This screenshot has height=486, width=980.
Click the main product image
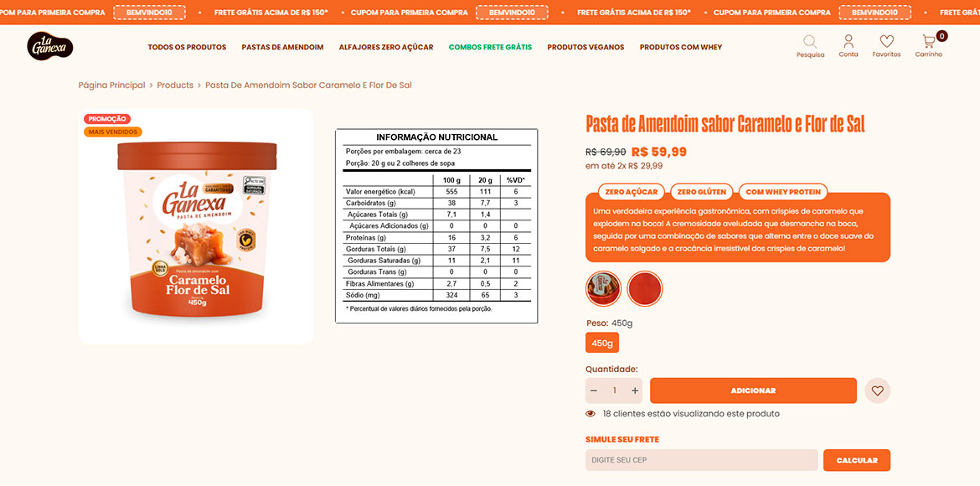tap(196, 226)
